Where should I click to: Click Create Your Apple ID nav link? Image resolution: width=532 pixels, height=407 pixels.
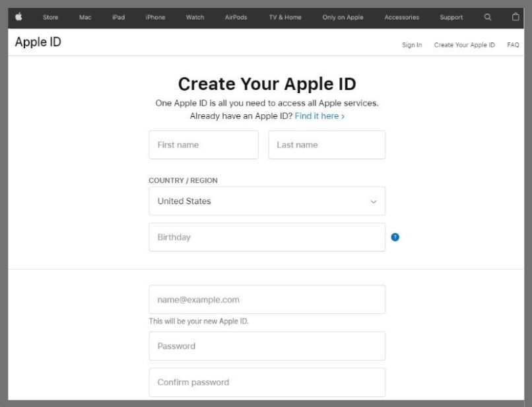point(465,45)
